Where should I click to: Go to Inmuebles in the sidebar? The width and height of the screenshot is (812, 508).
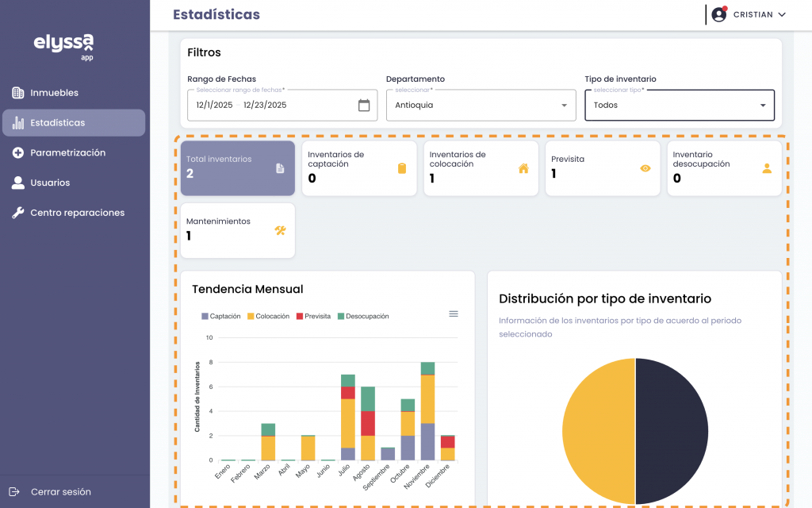[x=54, y=93]
